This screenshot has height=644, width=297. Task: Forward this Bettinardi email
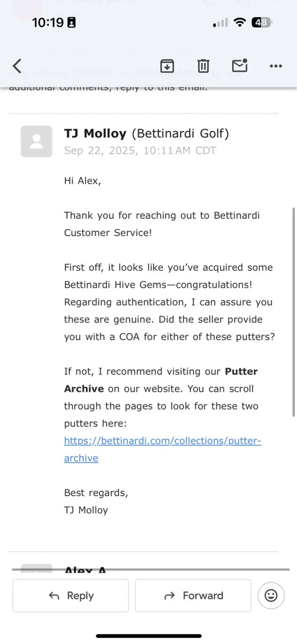(x=193, y=596)
